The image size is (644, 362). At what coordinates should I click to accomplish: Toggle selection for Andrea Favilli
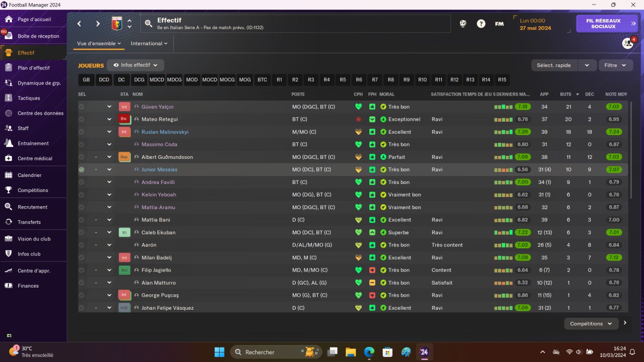(x=82, y=182)
